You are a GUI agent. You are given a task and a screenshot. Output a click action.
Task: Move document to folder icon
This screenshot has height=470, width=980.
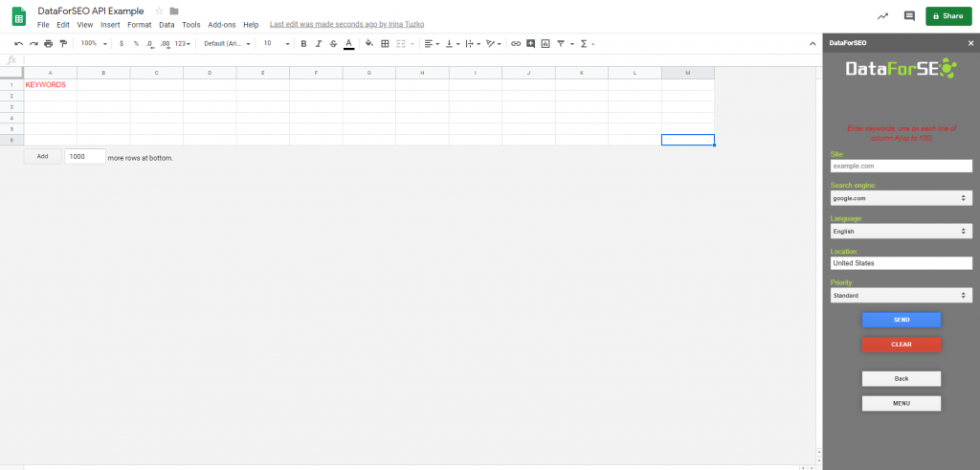[x=174, y=11]
